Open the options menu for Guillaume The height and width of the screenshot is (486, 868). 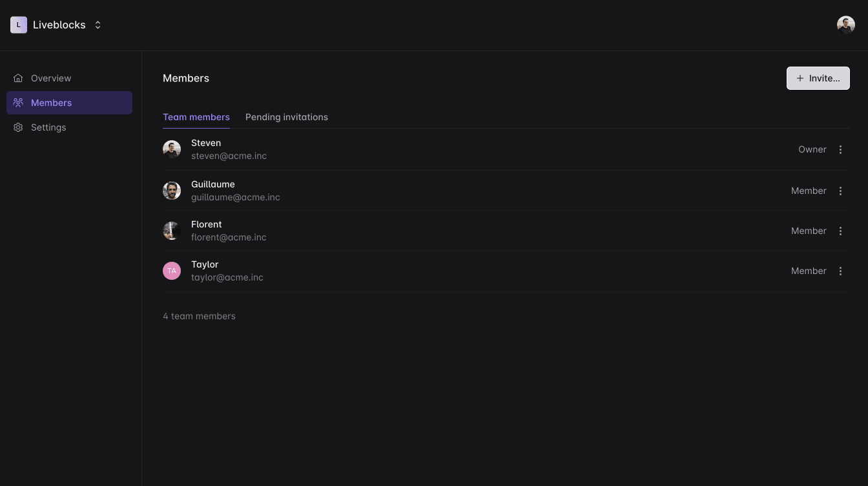point(840,191)
